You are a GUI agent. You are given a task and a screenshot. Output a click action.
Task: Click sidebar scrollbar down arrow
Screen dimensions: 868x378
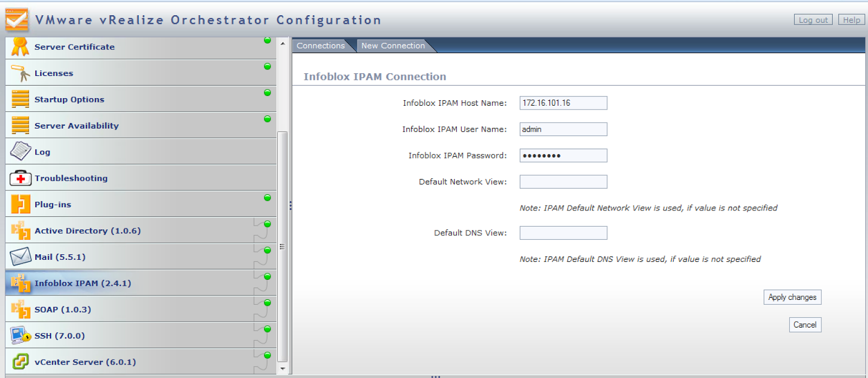point(282,369)
